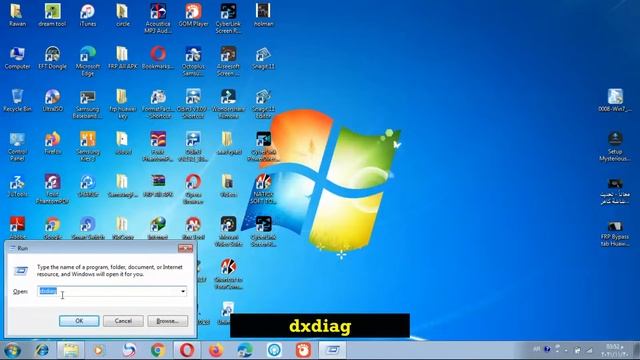640x360 pixels.
Task: Expand the Open combo box dropdown arrow
Action: [x=183, y=291]
